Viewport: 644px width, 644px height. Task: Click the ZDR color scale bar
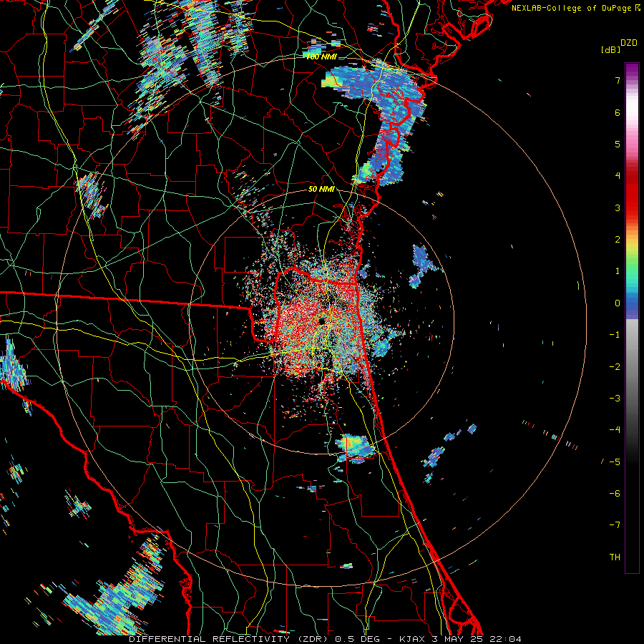632,318
